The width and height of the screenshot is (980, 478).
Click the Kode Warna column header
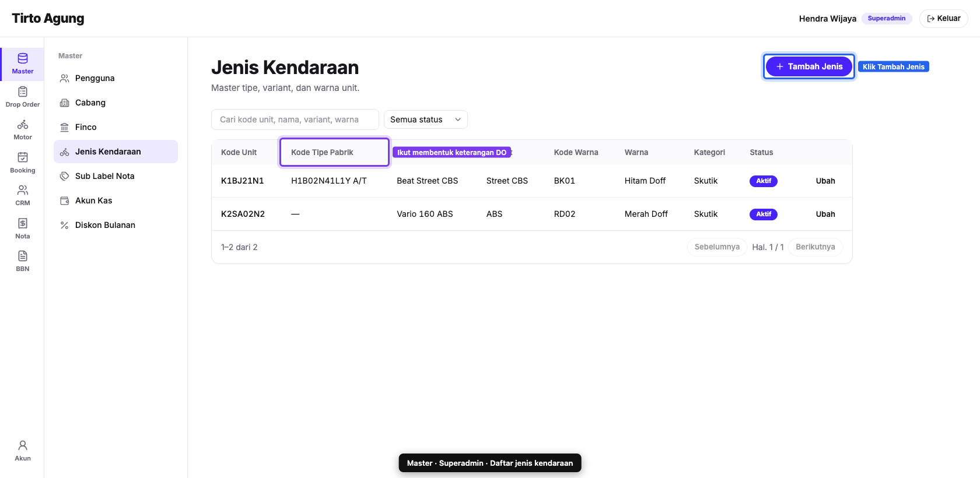tap(576, 152)
